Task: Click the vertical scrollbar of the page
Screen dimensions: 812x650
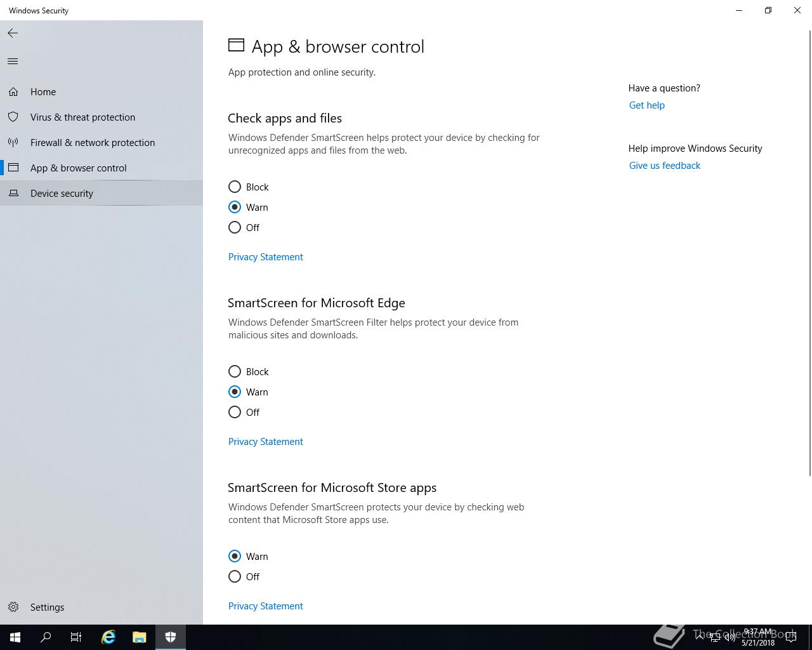Action: pyautogui.click(x=809, y=254)
